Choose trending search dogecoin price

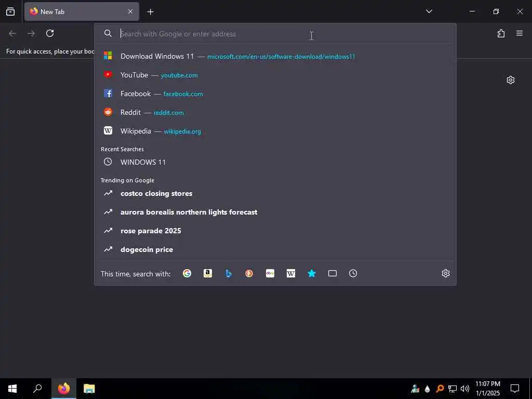point(275,249)
